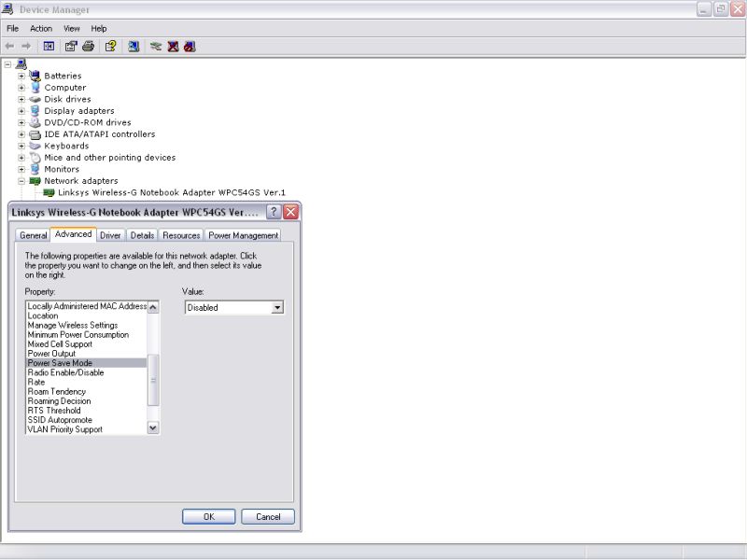
Task: Click the DVD/CD-ROM drives category icon
Action: 35,122
